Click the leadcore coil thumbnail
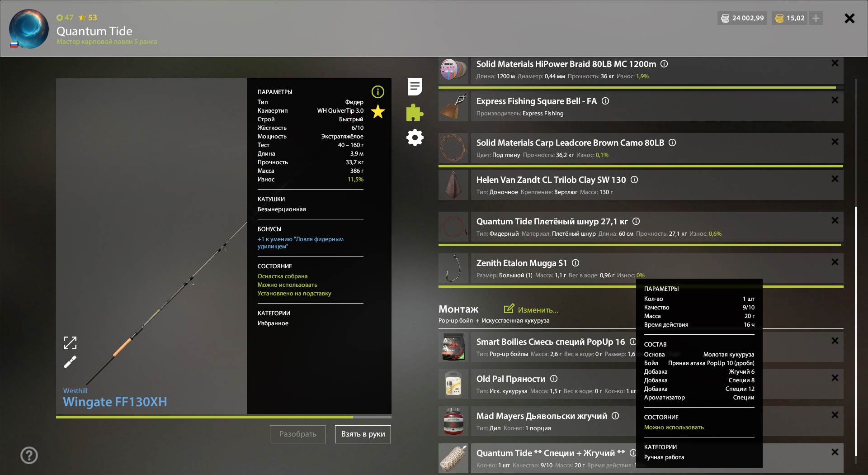This screenshot has height=475, width=868. coord(453,148)
